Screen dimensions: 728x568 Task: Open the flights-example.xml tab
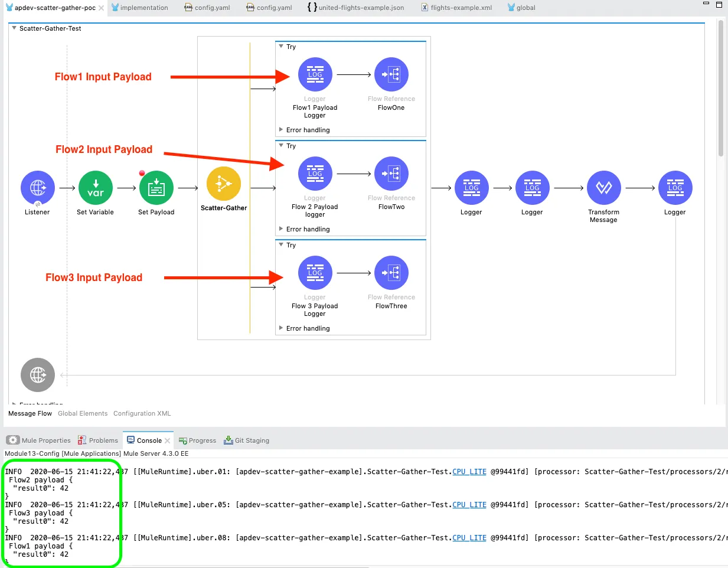[x=456, y=8]
